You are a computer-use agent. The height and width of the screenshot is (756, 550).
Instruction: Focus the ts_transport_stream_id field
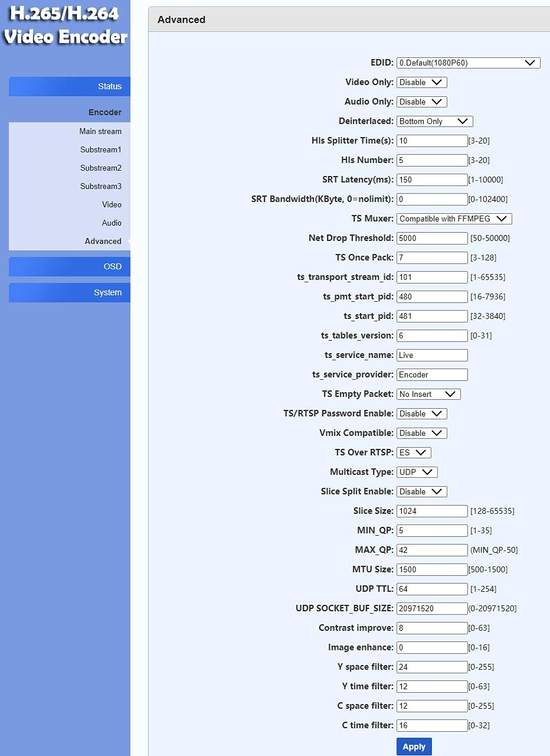click(432, 277)
